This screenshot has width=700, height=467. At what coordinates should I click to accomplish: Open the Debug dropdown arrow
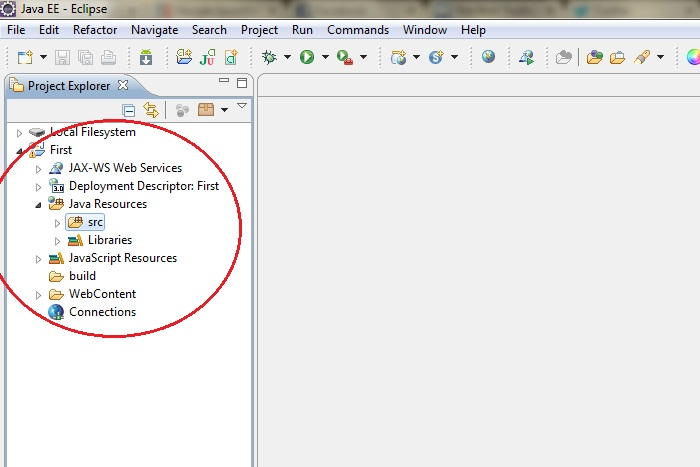(287, 57)
